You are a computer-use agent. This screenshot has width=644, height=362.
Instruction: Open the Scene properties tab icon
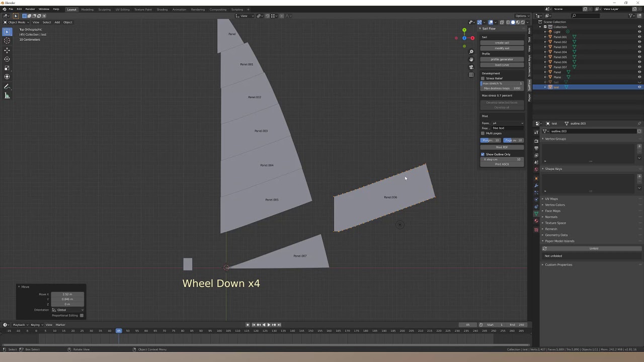[x=536, y=162]
